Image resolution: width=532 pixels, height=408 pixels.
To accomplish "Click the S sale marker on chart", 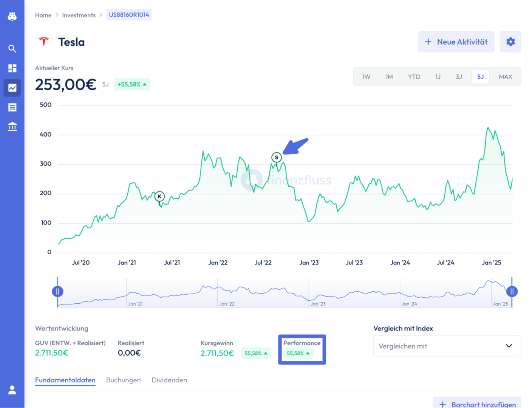I will (x=277, y=158).
